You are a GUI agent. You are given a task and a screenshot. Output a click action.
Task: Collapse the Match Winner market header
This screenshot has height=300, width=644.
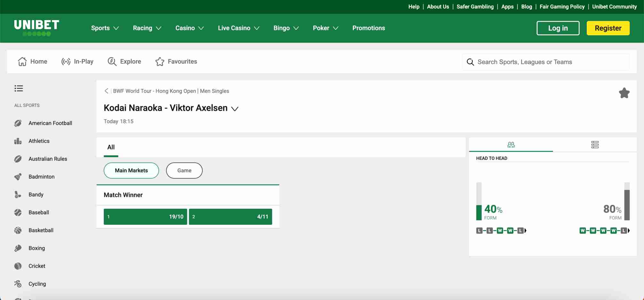click(x=188, y=195)
